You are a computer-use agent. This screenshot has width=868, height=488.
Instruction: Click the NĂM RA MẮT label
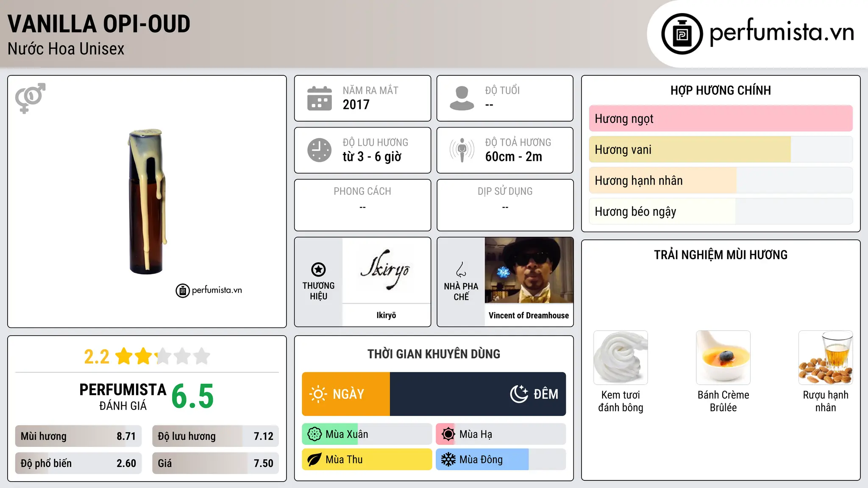click(x=370, y=90)
